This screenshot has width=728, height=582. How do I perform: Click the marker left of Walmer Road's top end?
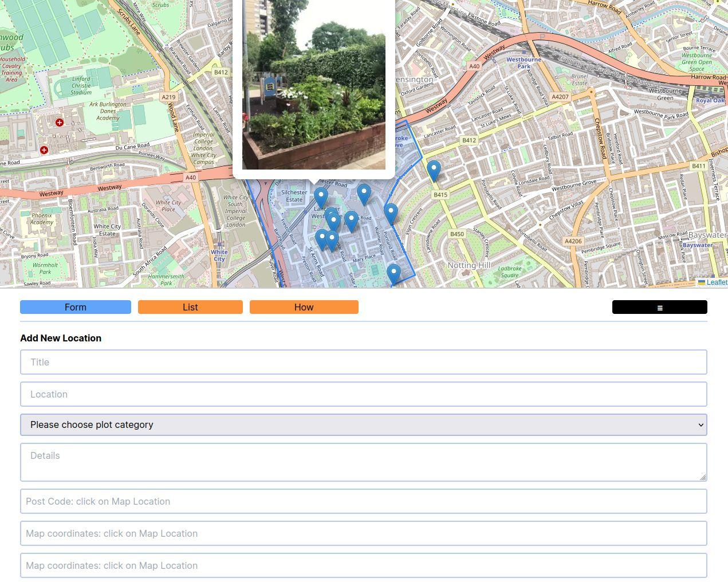(351, 221)
